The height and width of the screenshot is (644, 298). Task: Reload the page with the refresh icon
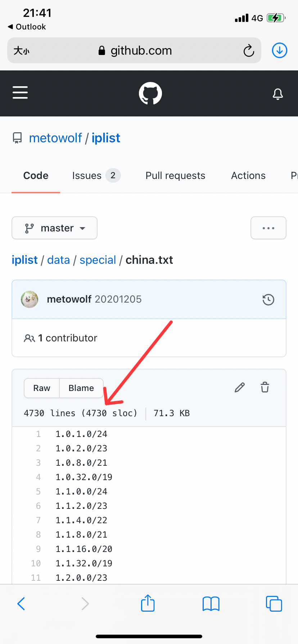click(249, 50)
